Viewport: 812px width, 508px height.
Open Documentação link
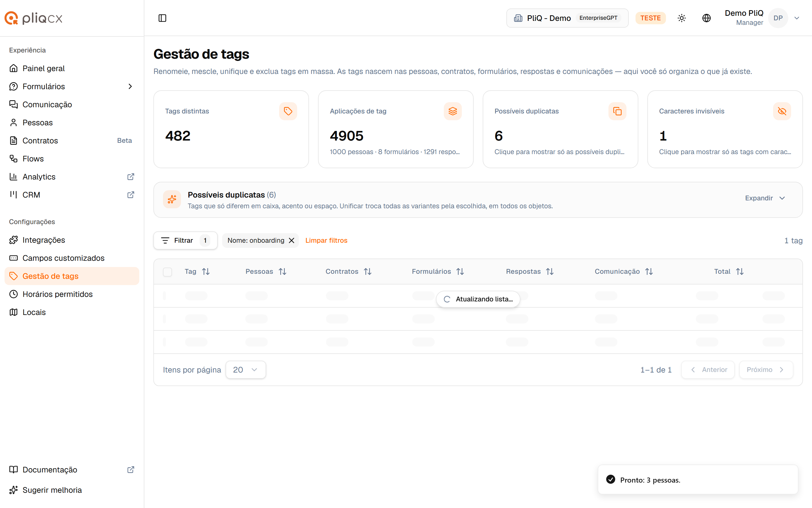[x=72, y=470]
